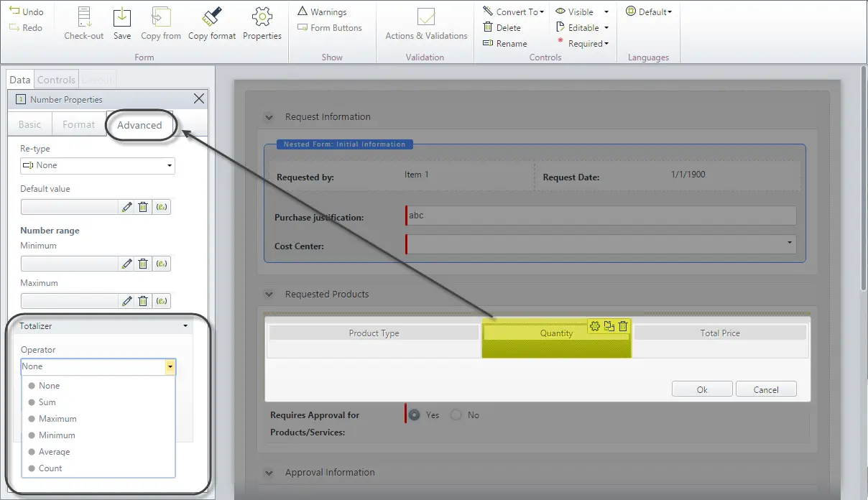Open Quantity column gear properties icon
Image resolution: width=868 pixels, height=500 pixels.
click(x=594, y=326)
